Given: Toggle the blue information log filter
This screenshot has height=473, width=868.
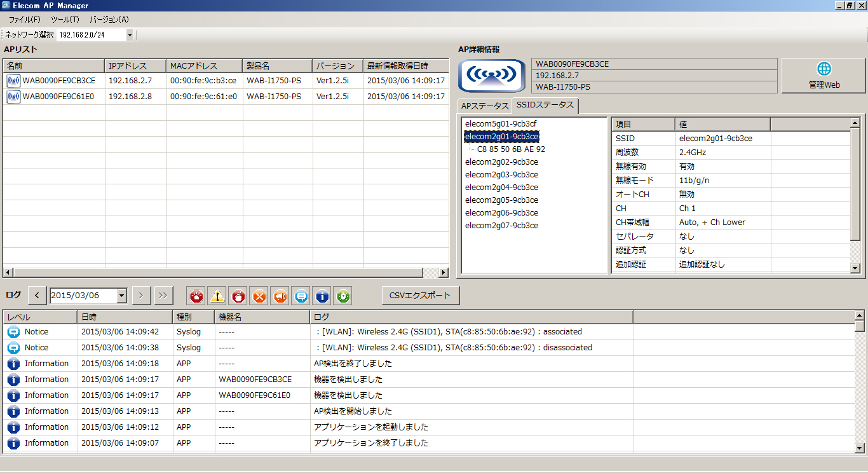Looking at the screenshot, I should (x=322, y=296).
